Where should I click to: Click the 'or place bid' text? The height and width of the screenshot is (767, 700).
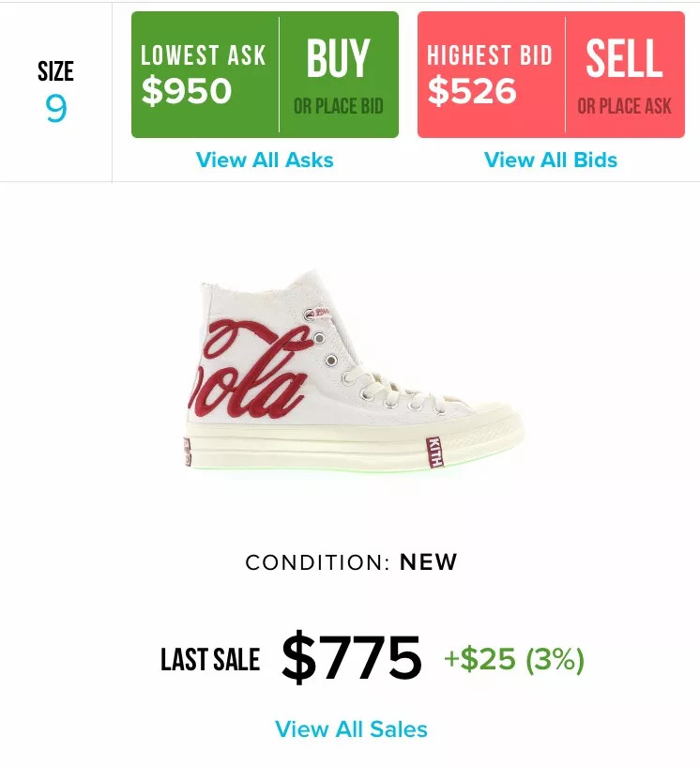point(339,107)
